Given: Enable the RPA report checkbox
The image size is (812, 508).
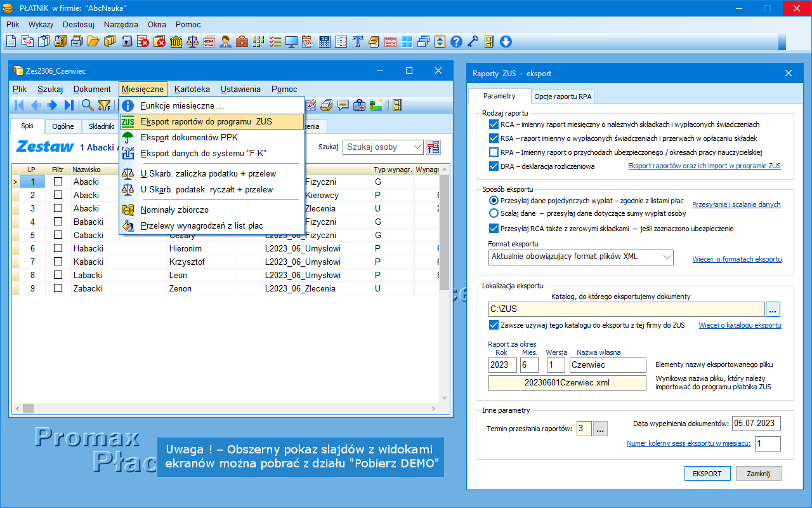Looking at the screenshot, I should (494, 152).
